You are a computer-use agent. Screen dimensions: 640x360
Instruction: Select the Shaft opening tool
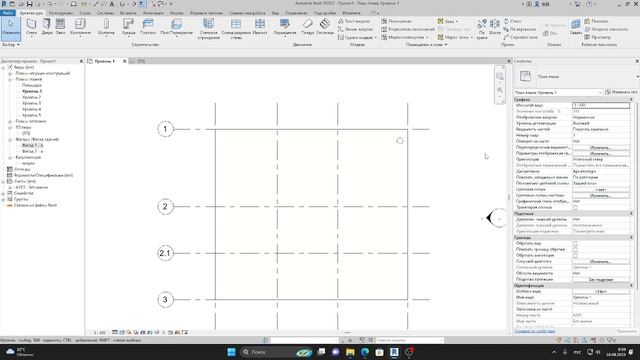pos(495,27)
